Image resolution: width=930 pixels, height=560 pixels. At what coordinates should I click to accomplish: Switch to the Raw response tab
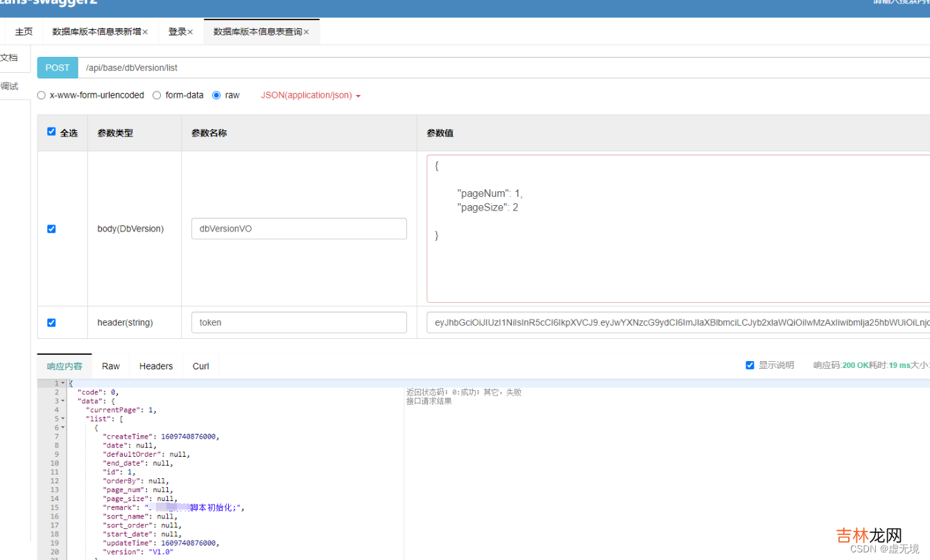[x=111, y=366]
